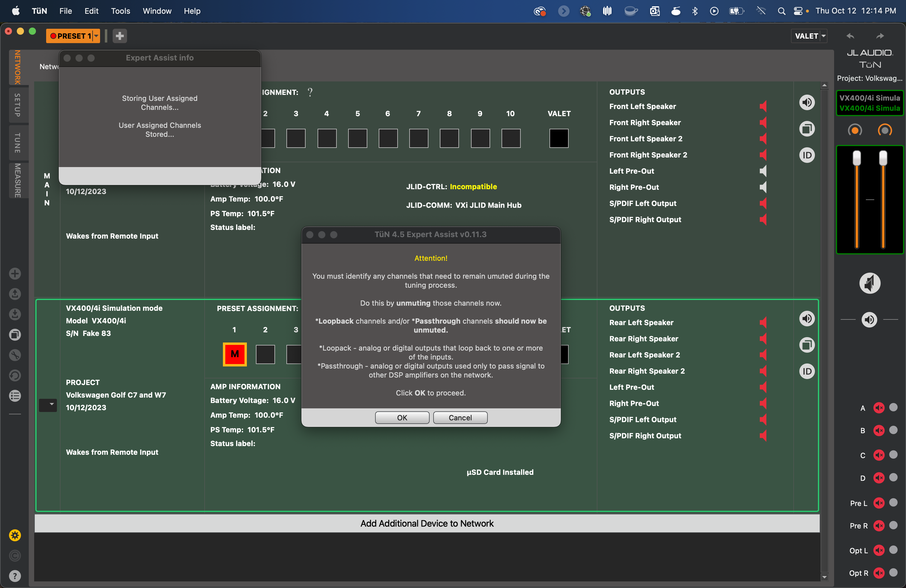The width and height of the screenshot is (906, 588).
Task: Open the Edit menu
Action: tap(91, 11)
